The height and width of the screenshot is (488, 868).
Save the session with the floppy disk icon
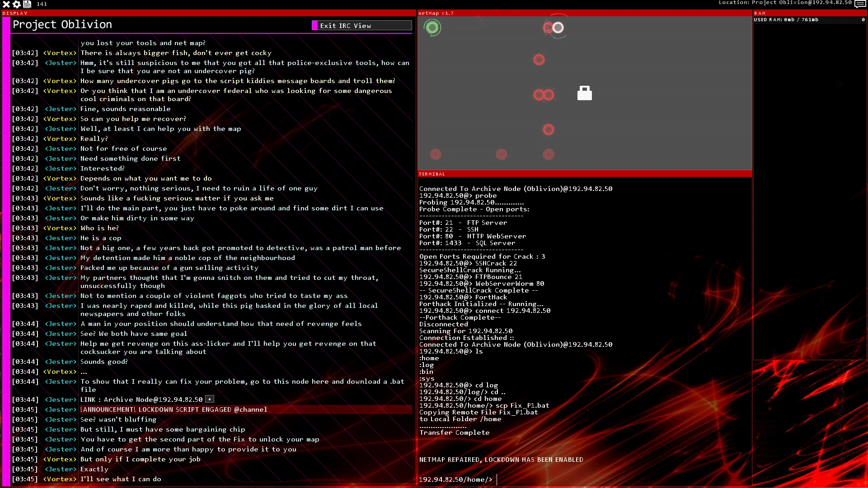tap(27, 4)
